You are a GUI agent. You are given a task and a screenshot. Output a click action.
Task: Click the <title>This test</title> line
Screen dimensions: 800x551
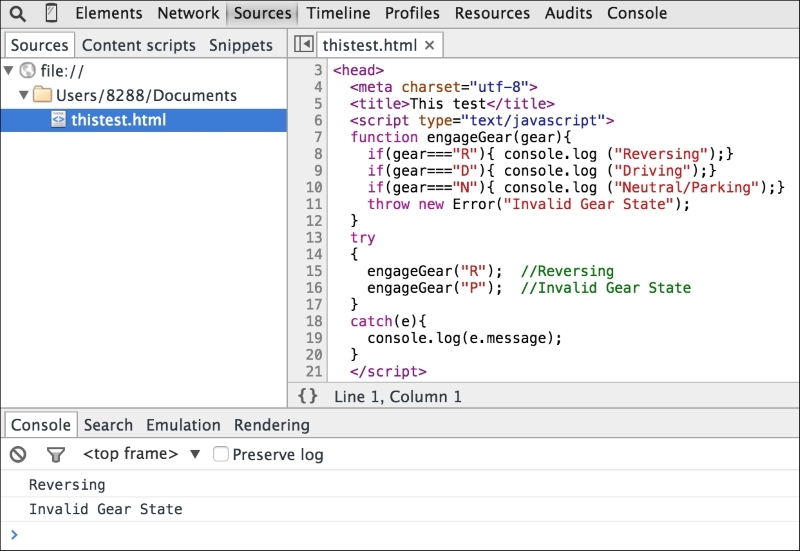452,104
